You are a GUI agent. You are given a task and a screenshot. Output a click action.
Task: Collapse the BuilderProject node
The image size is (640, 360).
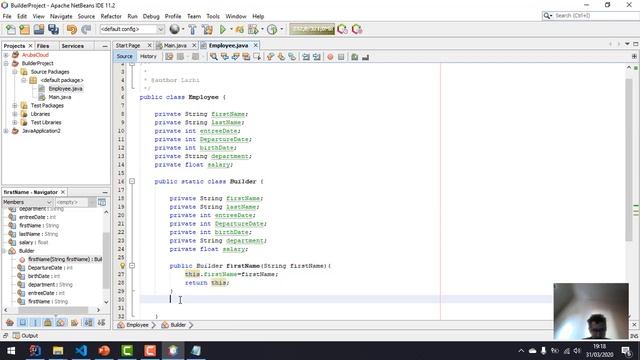point(6,63)
